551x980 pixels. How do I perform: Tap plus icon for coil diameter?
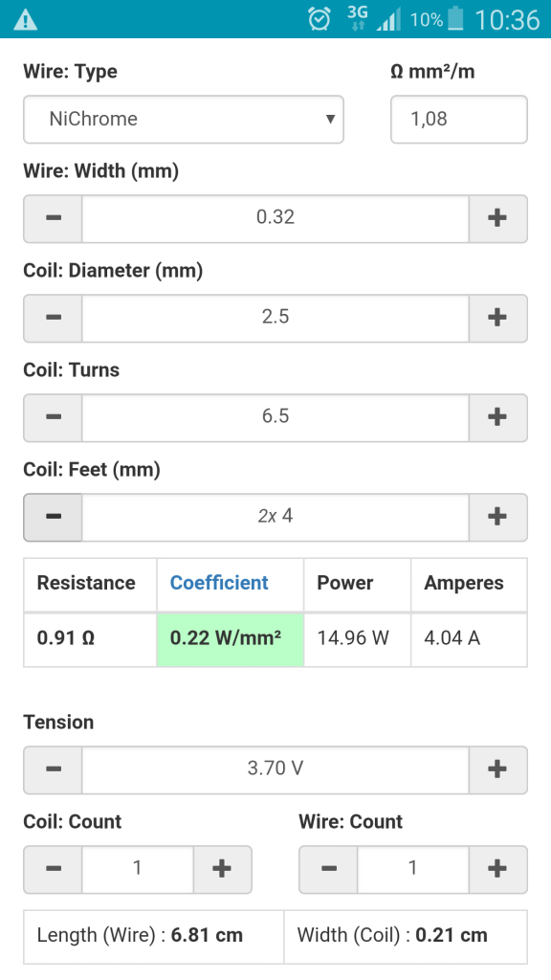[x=497, y=318]
